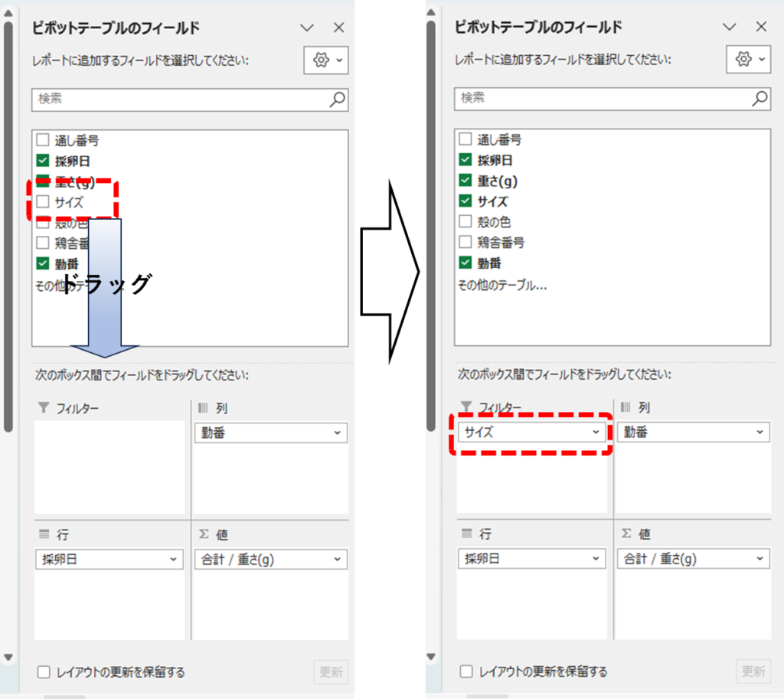Viewport: 784px width, 699px height.
Task: Close the left ピボットテーブルのフィールド pane
Action: 339,28
